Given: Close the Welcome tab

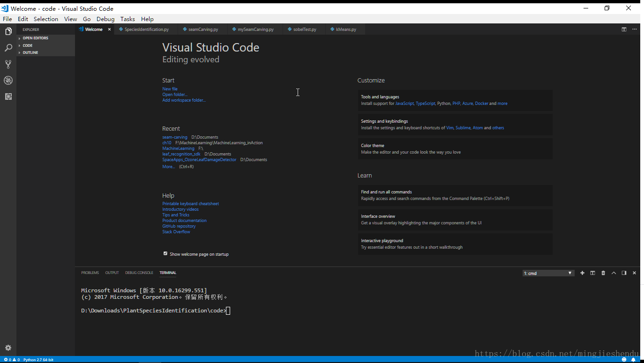Looking at the screenshot, I should (109, 29).
